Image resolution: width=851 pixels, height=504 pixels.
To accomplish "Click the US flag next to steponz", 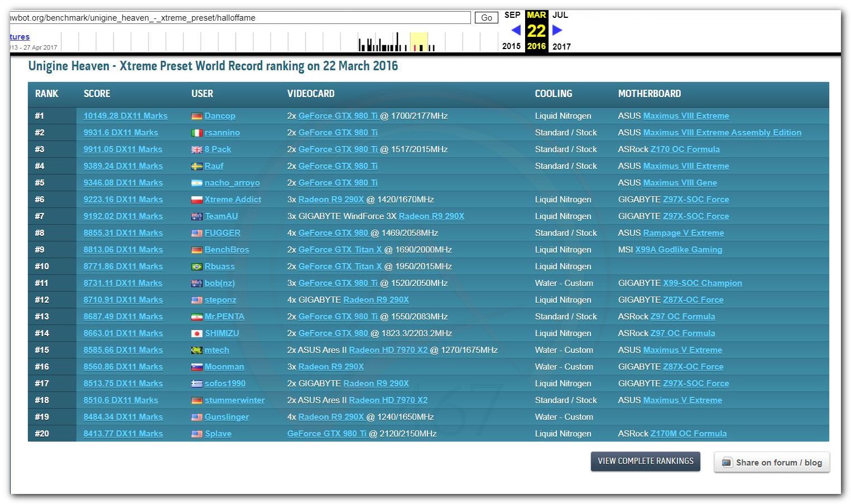I will point(196,300).
